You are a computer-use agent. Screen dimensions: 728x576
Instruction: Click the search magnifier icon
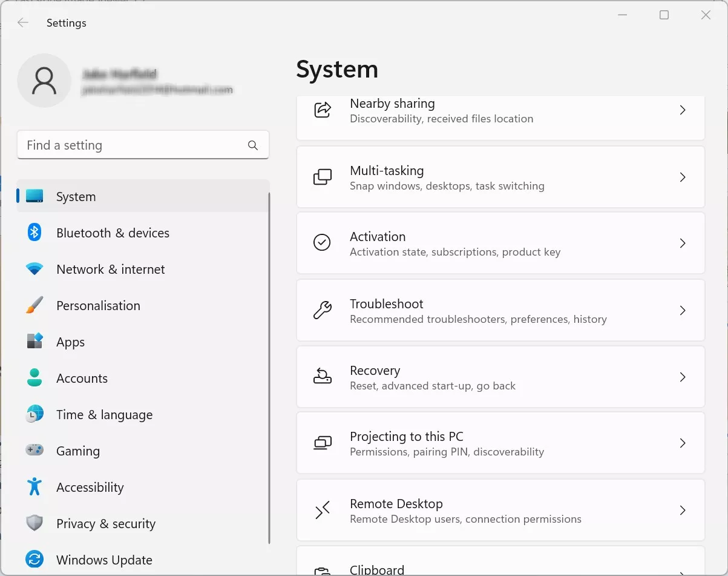(x=253, y=145)
